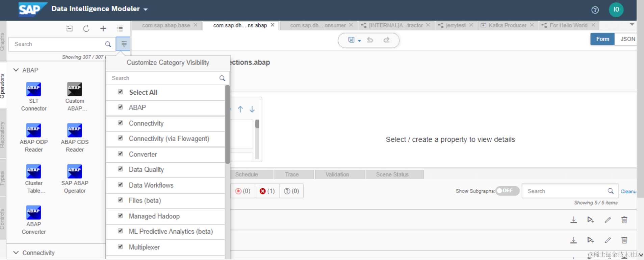This screenshot has height=260, width=644.
Task: Collapse the ABAP operator category
Action: click(16, 70)
